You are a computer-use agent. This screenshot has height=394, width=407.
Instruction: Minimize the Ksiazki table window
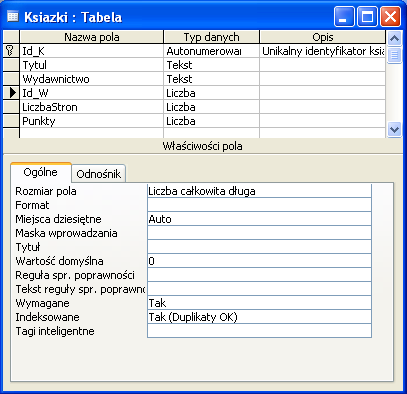344,17
